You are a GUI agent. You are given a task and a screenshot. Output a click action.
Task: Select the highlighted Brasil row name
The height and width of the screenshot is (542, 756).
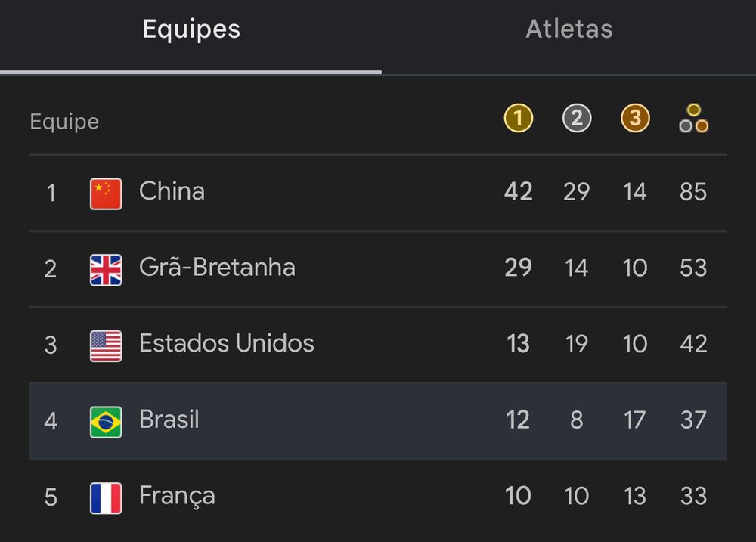[x=169, y=420]
